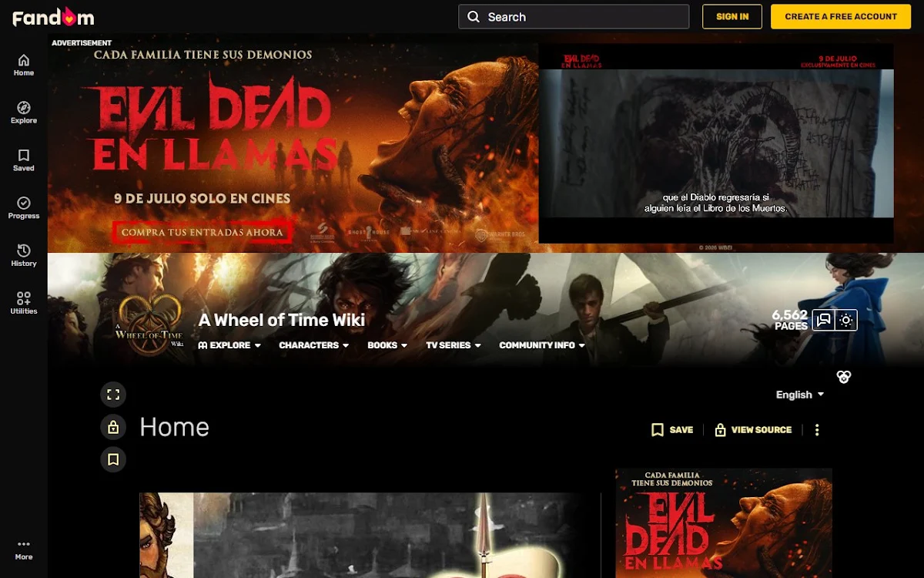Expand the EXPLORE wiki menu

[x=229, y=345]
